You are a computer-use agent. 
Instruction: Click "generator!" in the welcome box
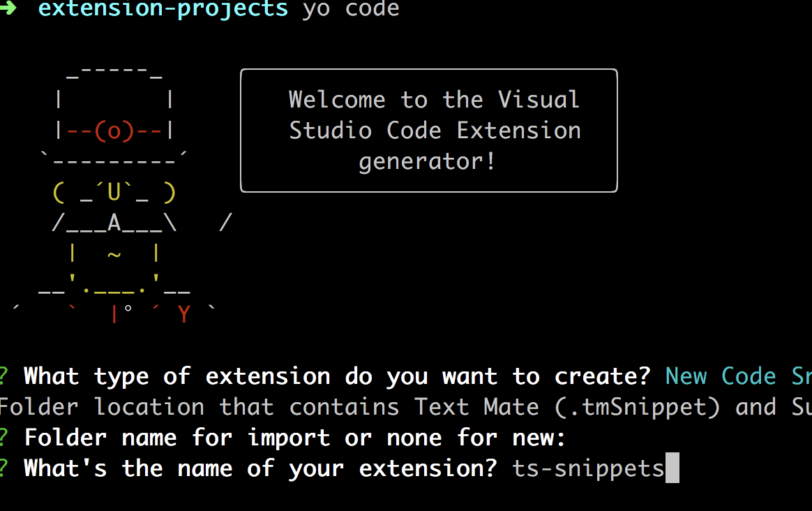click(x=428, y=161)
